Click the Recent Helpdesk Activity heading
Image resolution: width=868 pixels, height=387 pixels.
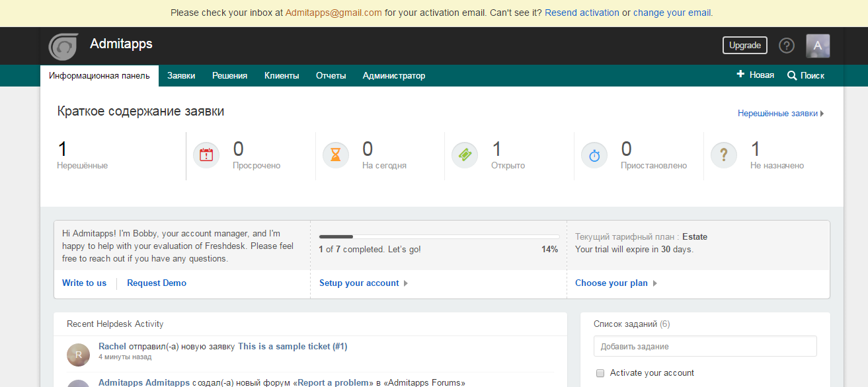click(x=115, y=324)
